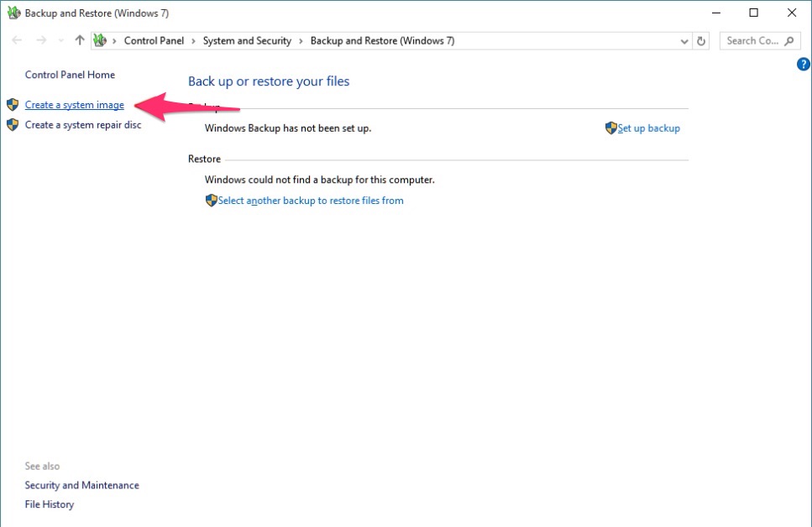
Task: Click 'Windows Backup has not been set up.' text
Action: 288,128
